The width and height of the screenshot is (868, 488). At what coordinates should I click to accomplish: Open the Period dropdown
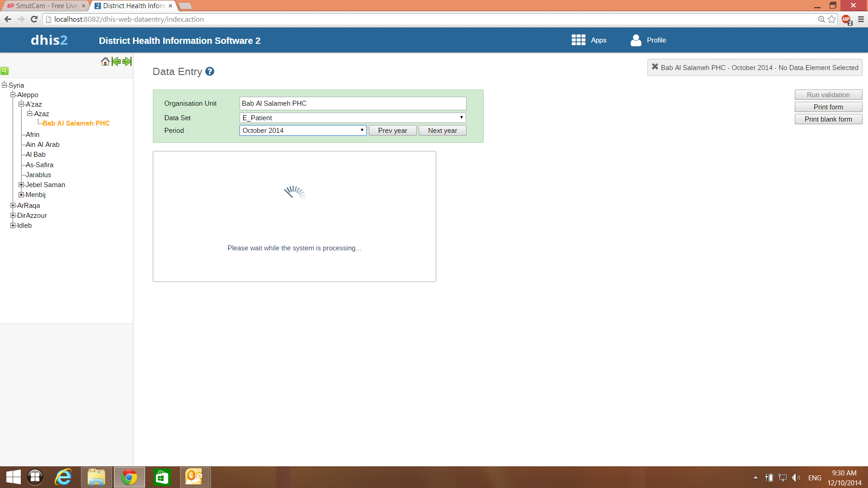(x=302, y=131)
